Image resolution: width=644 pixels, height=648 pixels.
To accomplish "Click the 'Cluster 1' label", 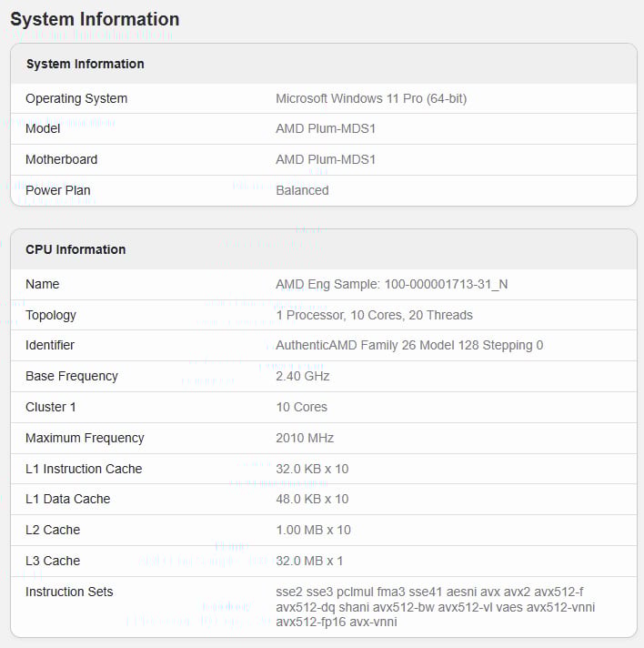I will click(x=51, y=407).
